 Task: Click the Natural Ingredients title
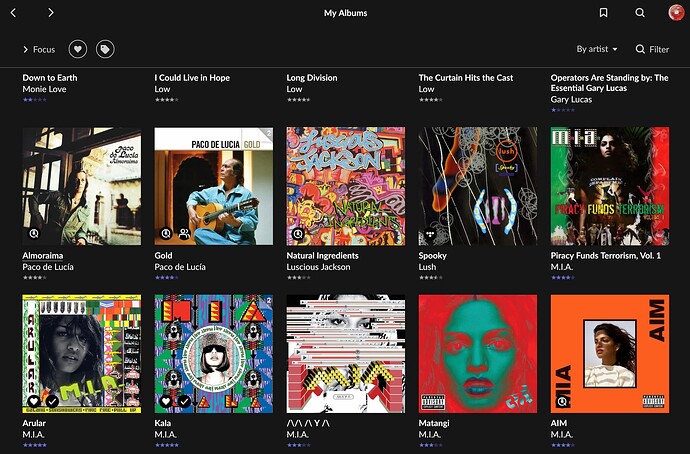[323, 256]
